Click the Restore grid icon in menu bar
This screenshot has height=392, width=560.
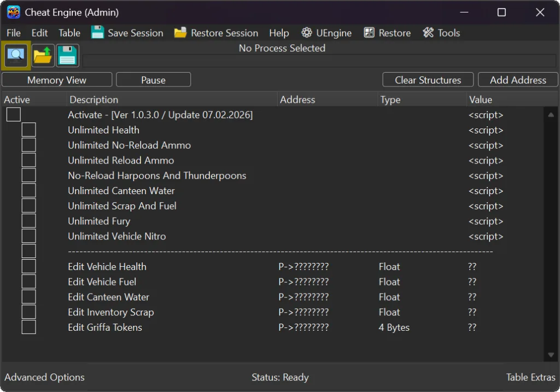[x=369, y=32]
